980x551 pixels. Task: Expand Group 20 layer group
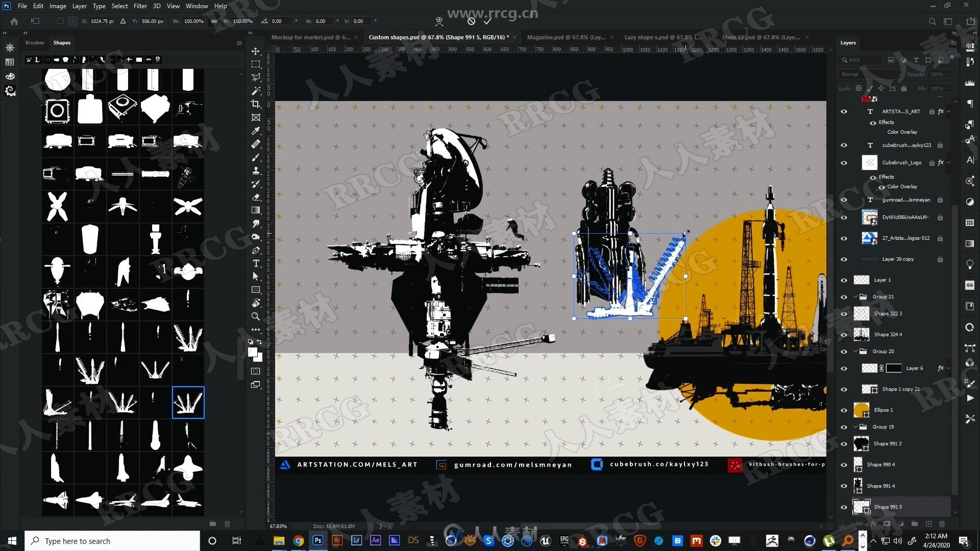tap(856, 350)
